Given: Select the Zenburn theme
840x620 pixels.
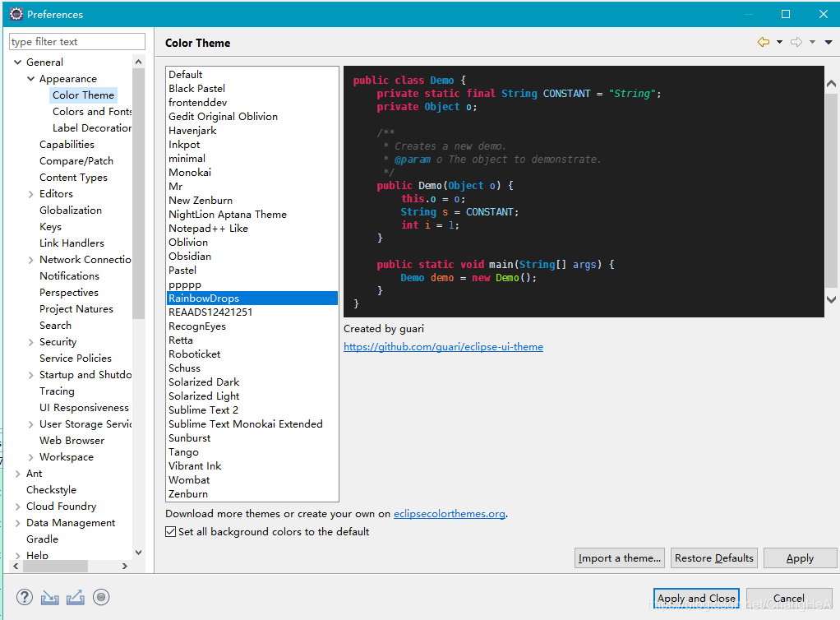Looking at the screenshot, I should (x=252, y=494).
